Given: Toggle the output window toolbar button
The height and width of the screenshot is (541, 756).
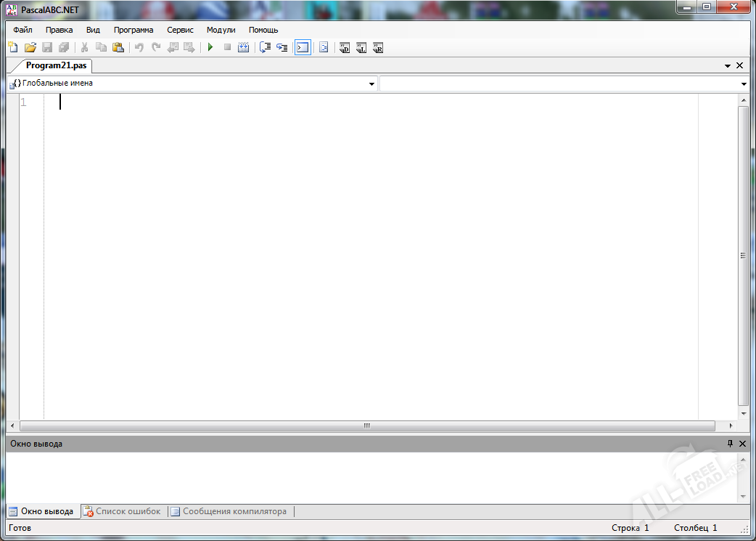Looking at the screenshot, I should (303, 47).
